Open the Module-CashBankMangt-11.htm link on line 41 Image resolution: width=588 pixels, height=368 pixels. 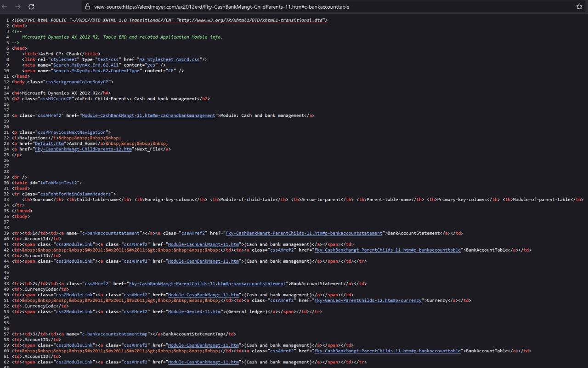tap(204, 244)
